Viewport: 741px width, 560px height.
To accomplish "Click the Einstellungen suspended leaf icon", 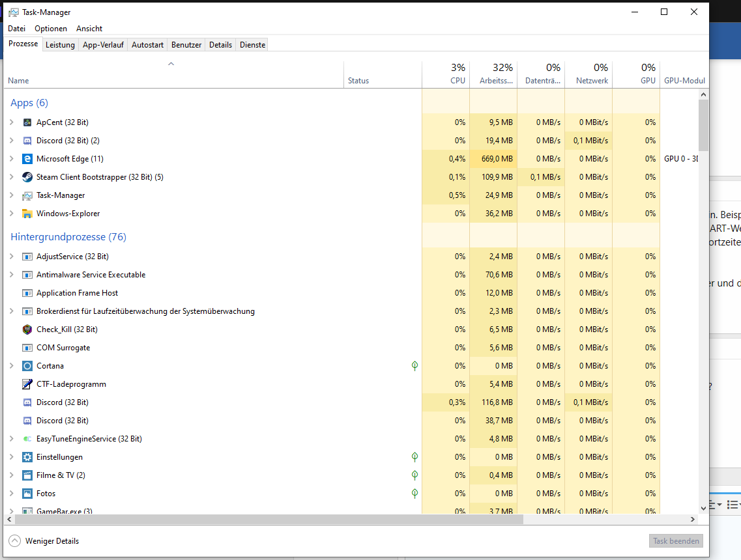I will 414,457.
